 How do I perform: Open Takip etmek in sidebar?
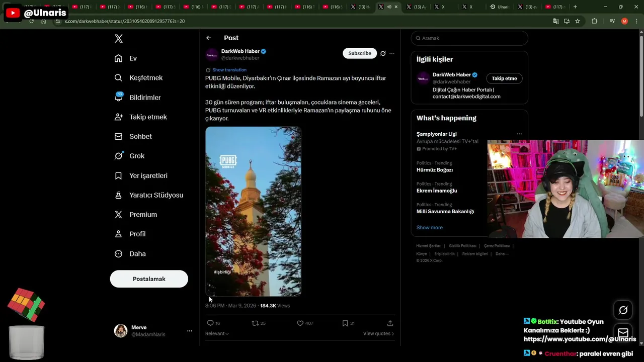[x=140, y=117]
